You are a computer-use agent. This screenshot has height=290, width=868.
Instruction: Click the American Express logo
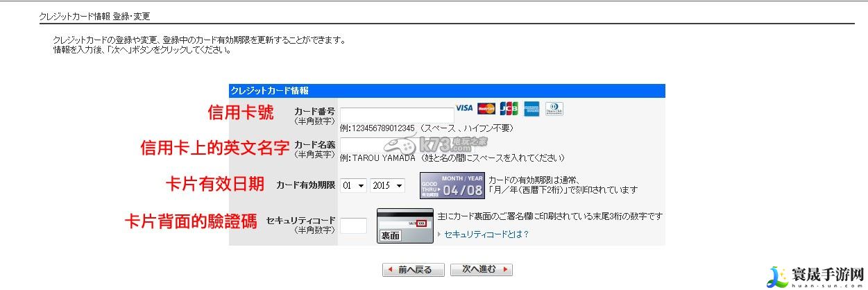tap(531, 109)
